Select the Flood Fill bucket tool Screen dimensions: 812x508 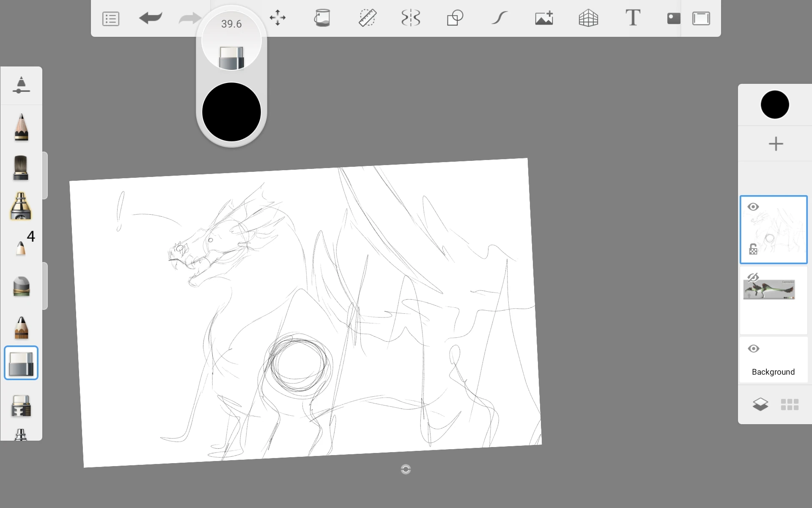point(322,18)
